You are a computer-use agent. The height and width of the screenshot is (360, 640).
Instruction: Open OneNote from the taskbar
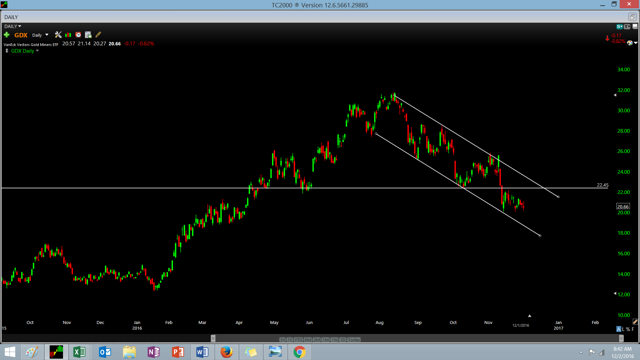click(x=153, y=352)
